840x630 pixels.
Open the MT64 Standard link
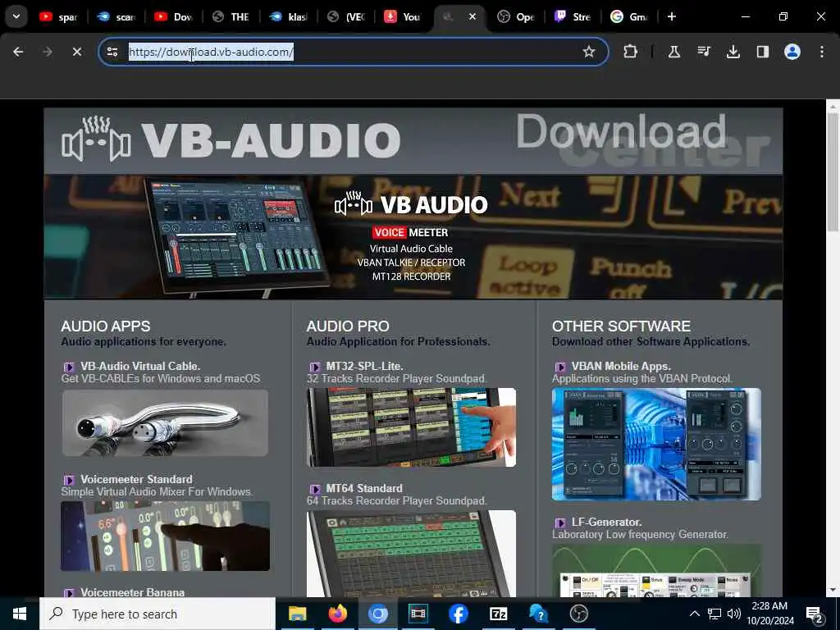point(364,489)
